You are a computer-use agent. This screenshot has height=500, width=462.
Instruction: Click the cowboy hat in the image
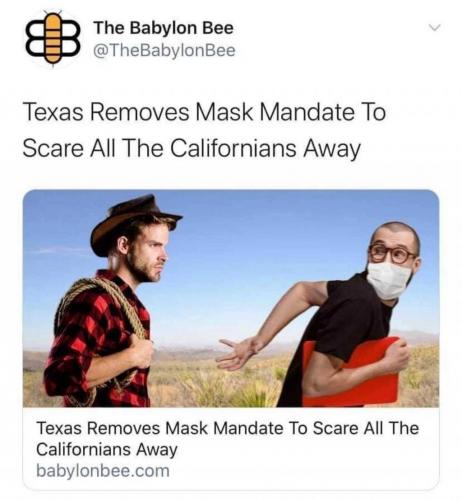133,222
